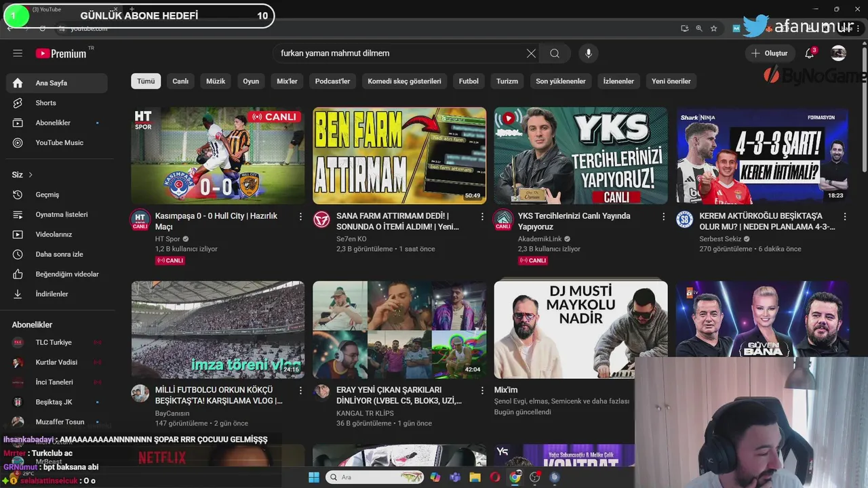
Task: Play the Kasımpaşa 0-0 Hull City live thumbnail
Action: click(218, 155)
